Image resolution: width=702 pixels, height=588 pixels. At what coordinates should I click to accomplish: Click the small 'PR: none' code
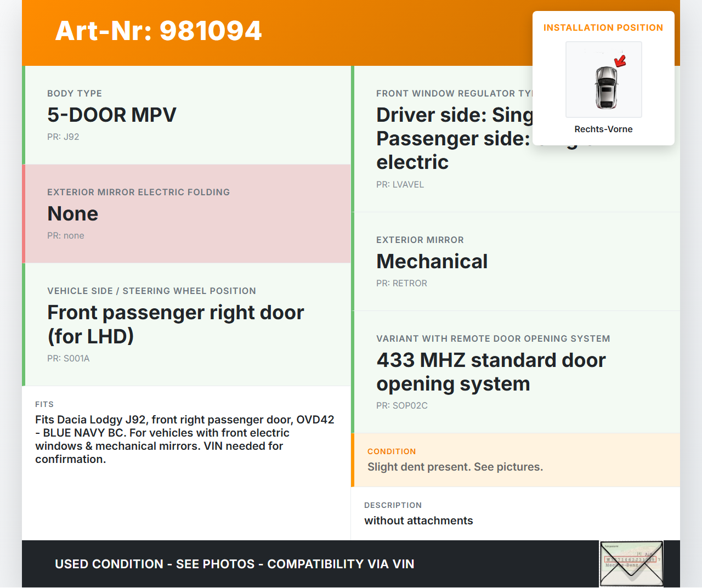66,235
